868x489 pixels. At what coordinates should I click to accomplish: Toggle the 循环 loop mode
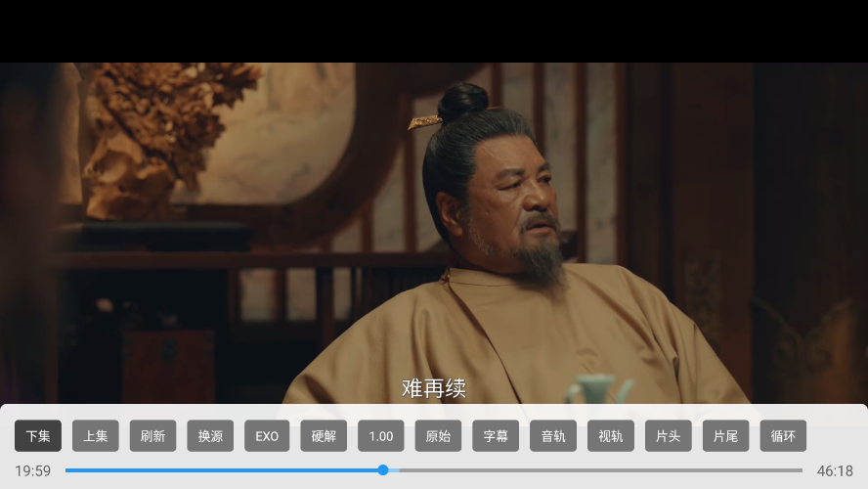783,436
